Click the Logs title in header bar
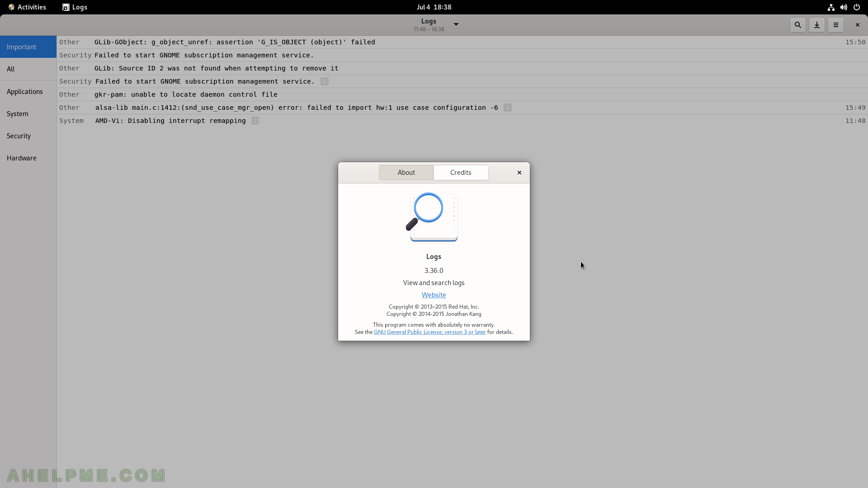This screenshot has height=488, width=868. (x=429, y=21)
